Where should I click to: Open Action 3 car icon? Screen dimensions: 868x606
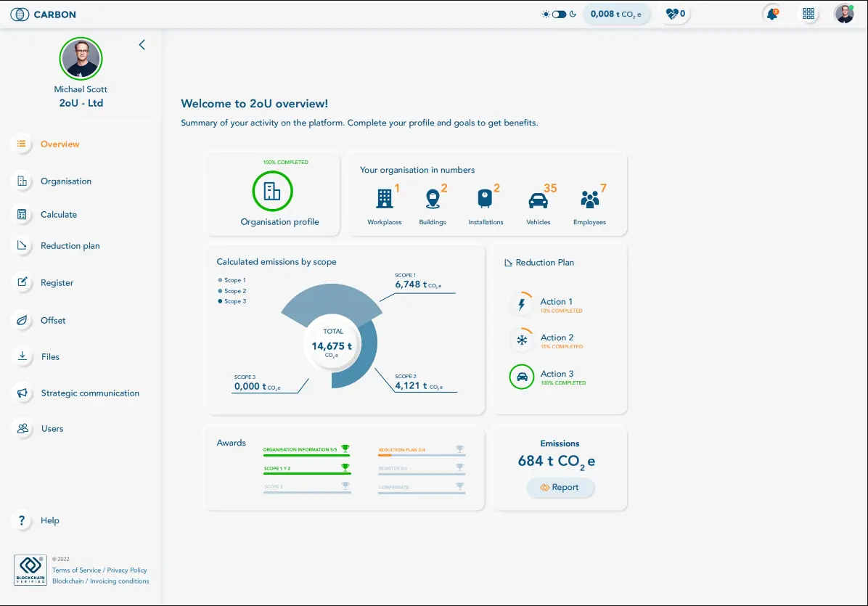pos(521,377)
